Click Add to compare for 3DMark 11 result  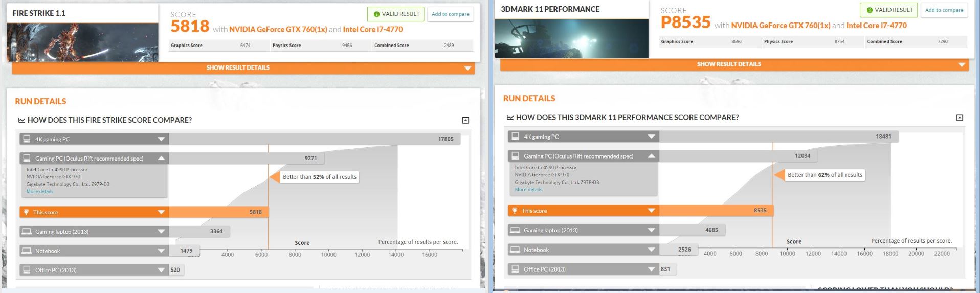coord(944,10)
